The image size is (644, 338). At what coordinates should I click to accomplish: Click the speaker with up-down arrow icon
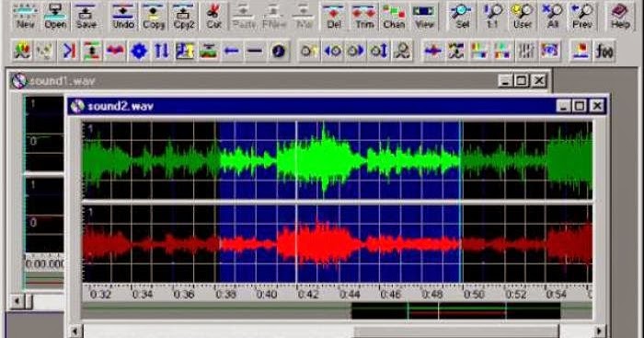tap(379, 51)
